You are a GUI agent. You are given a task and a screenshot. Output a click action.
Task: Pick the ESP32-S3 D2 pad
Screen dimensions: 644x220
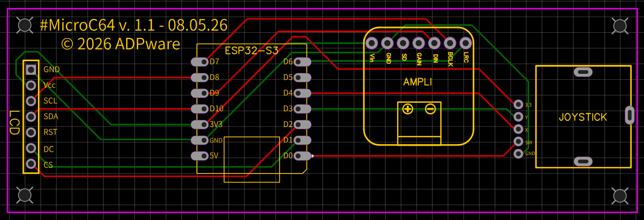click(302, 125)
